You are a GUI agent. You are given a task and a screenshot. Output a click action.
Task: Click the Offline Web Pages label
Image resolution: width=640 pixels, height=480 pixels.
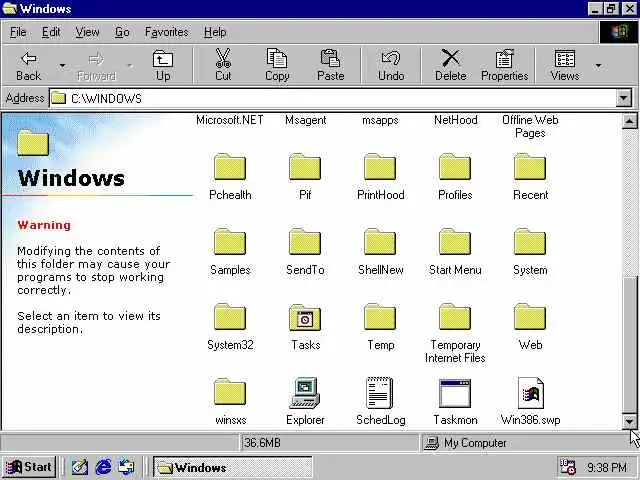coord(530,126)
